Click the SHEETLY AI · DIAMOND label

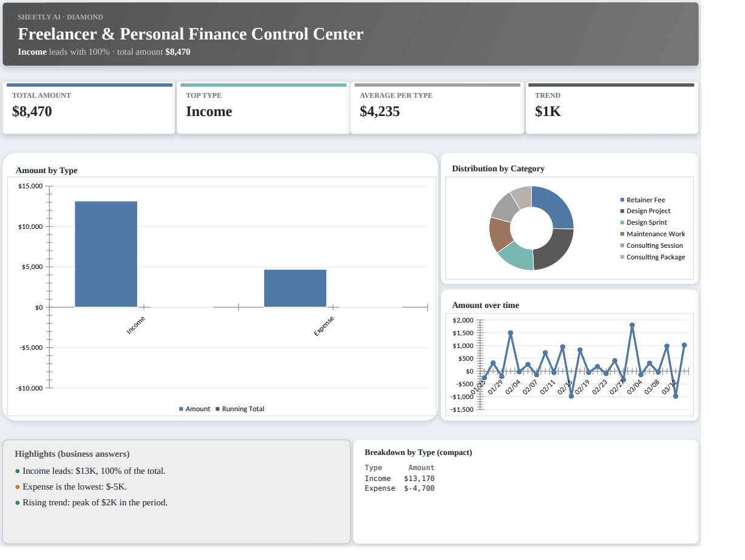coord(60,17)
